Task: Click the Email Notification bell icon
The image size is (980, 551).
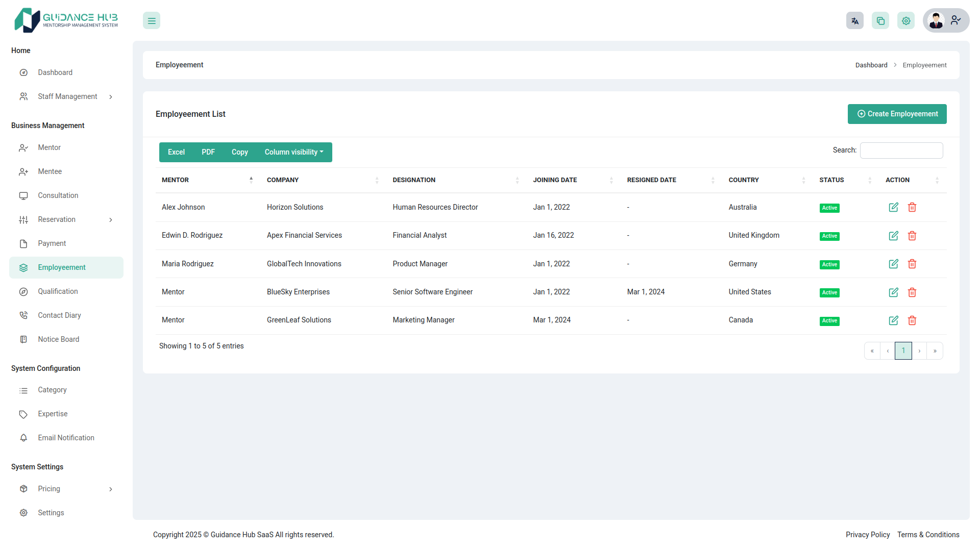Action: [23, 438]
